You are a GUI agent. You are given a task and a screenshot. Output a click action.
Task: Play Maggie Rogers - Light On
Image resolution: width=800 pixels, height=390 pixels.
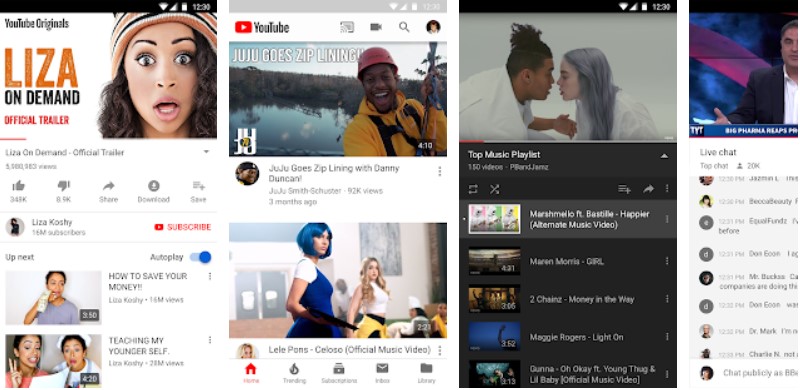(568, 337)
